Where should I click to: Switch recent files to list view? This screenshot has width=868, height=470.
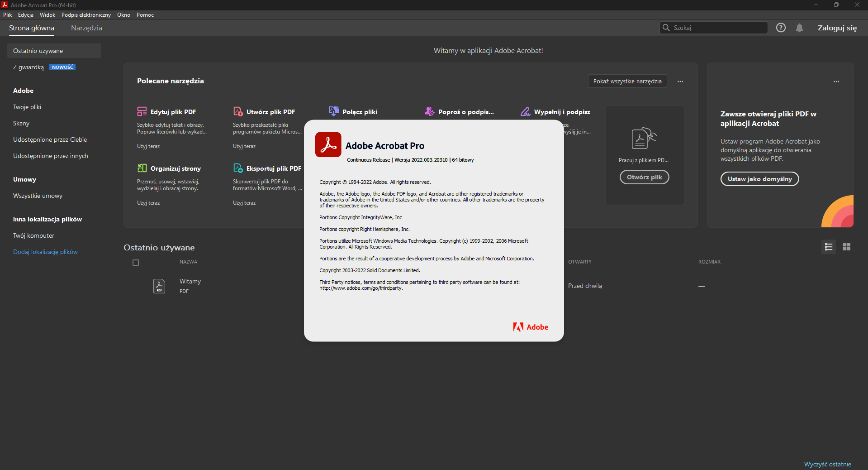point(829,247)
